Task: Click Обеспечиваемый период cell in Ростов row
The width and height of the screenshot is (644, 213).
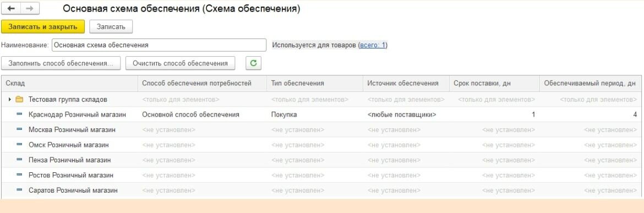Action: pyautogui.click(x=590, y=175)
